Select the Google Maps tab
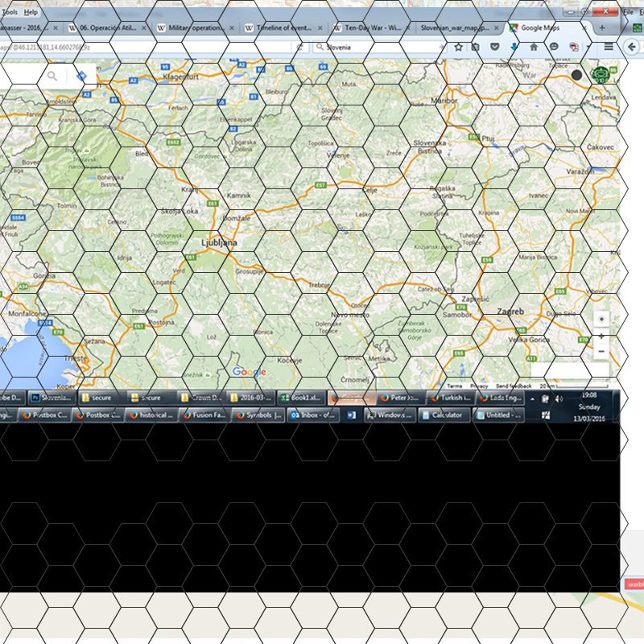The width and height of the screenshot is (644, 644). click(547, 28)
